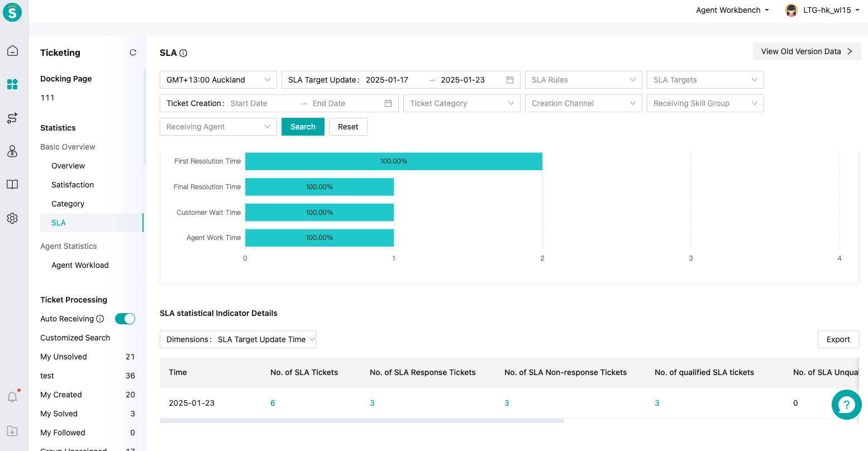868x451 pixels.
Task: Open the 3 qualified SLA tickets link
Action: 657,403
